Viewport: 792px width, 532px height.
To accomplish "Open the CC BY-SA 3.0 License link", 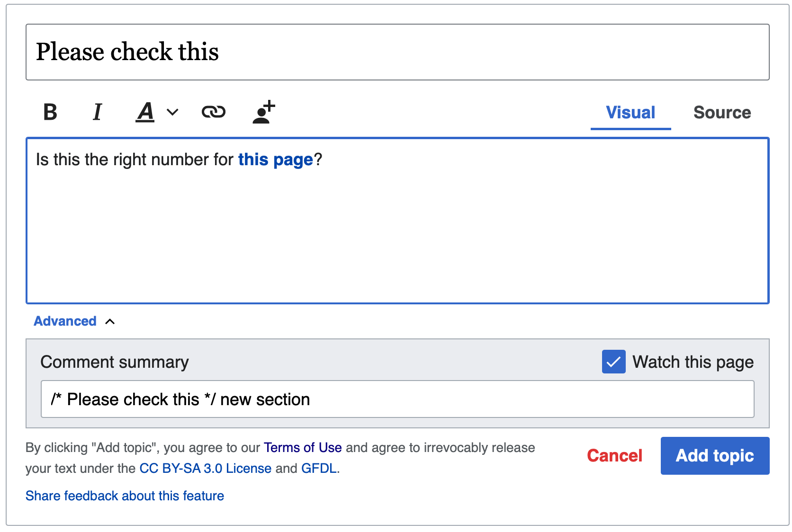I will pyautogui.click(x=205, y=469).
